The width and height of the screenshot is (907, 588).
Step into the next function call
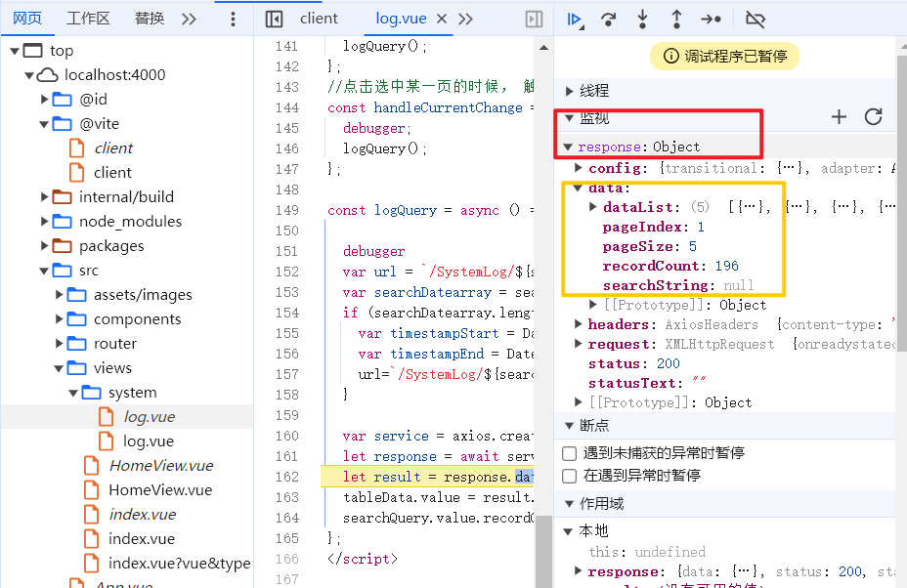pos(642,20)
